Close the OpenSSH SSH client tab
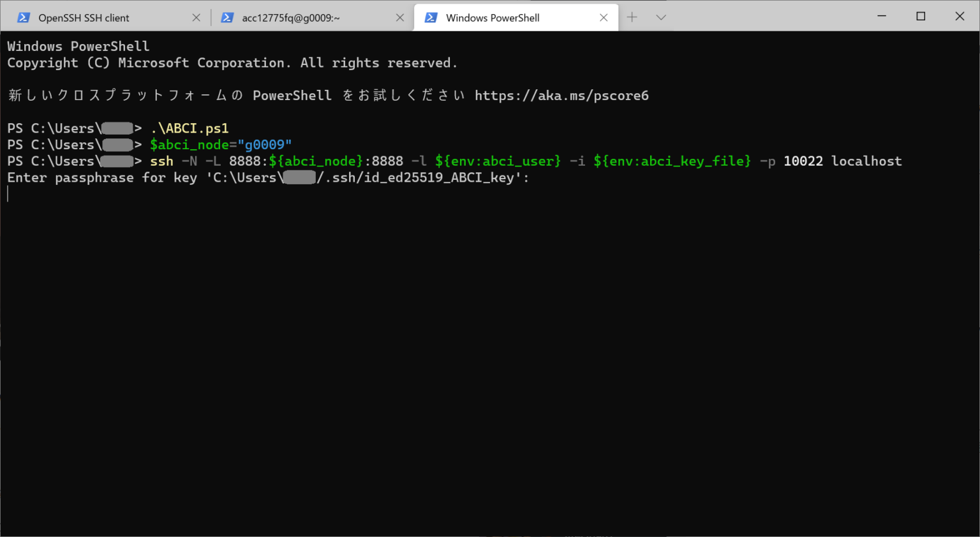 (x=196, y=17)
